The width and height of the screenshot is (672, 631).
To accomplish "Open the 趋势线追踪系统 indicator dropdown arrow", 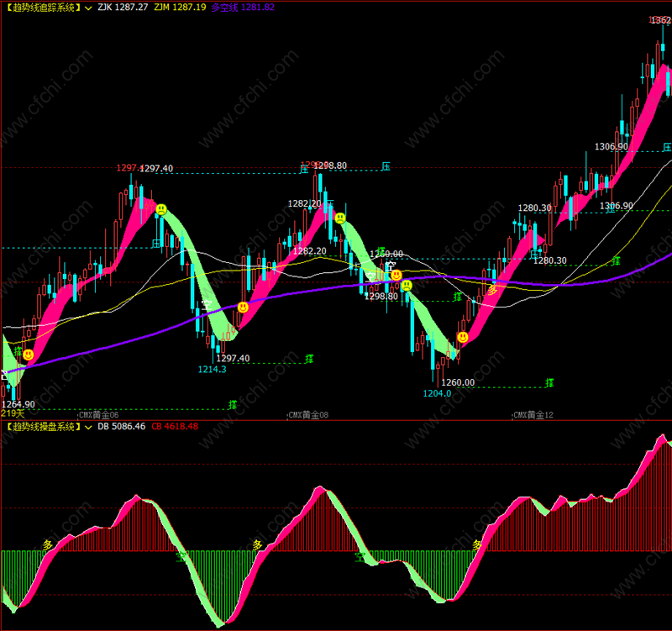I will pos(88,8).
